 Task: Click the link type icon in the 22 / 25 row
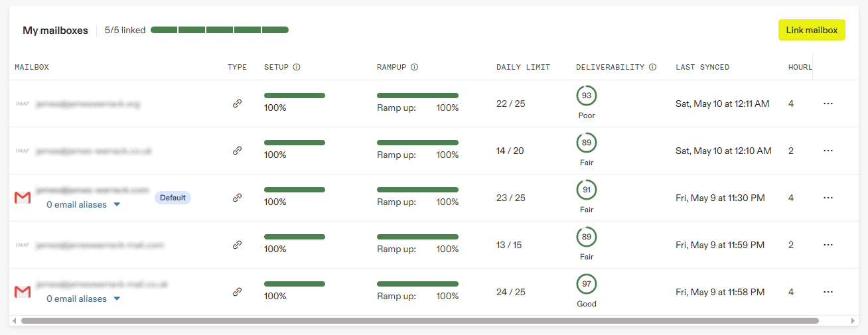237,103
